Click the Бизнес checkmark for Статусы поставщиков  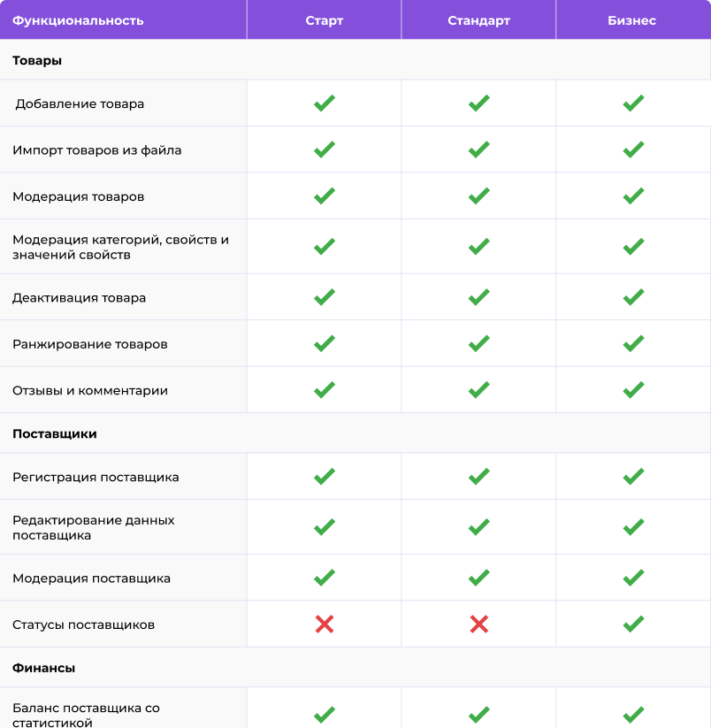(633, 624)
